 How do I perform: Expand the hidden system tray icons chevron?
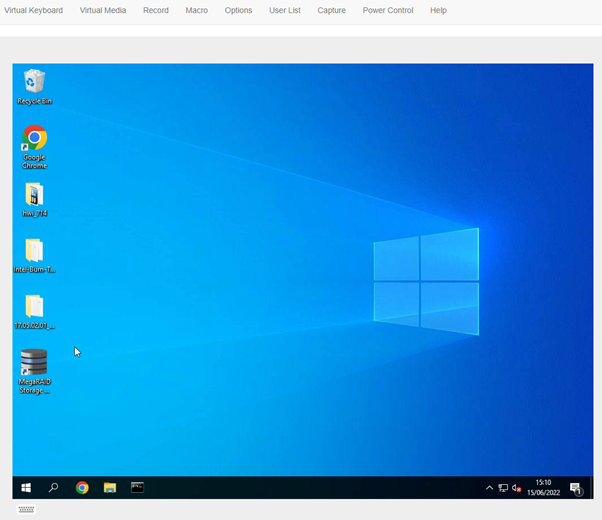489,488
